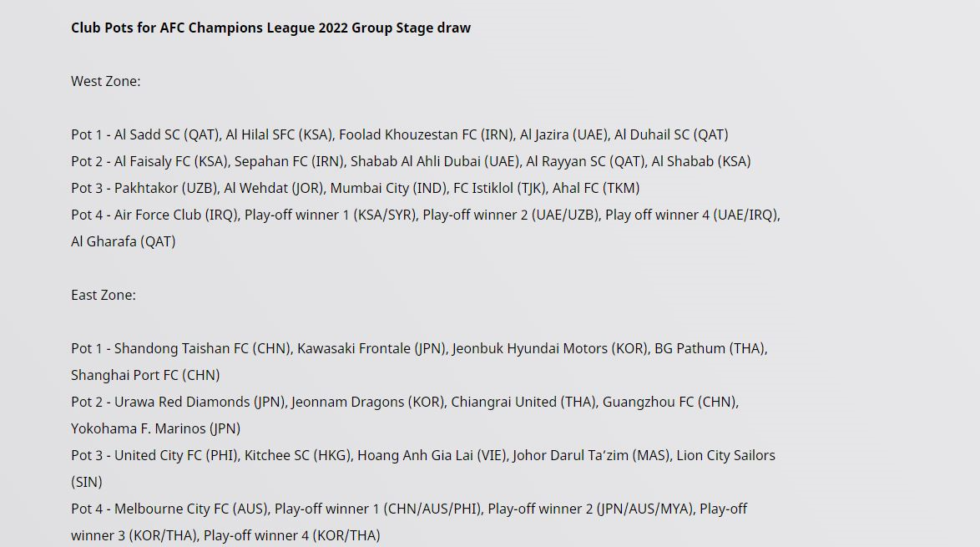The height and width of the screenshot is (547, 980).
Task: Click Kawasaki Frontale (JPN) entry
Action: (x=371, y=348)
